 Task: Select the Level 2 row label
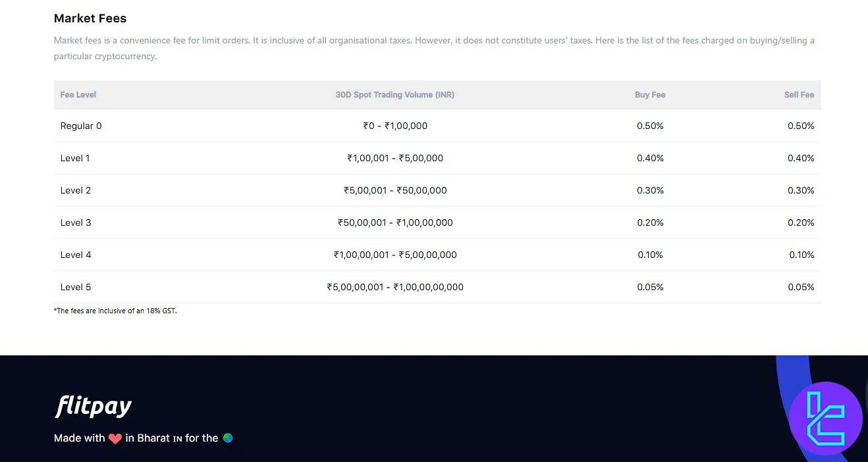(76, 190)
